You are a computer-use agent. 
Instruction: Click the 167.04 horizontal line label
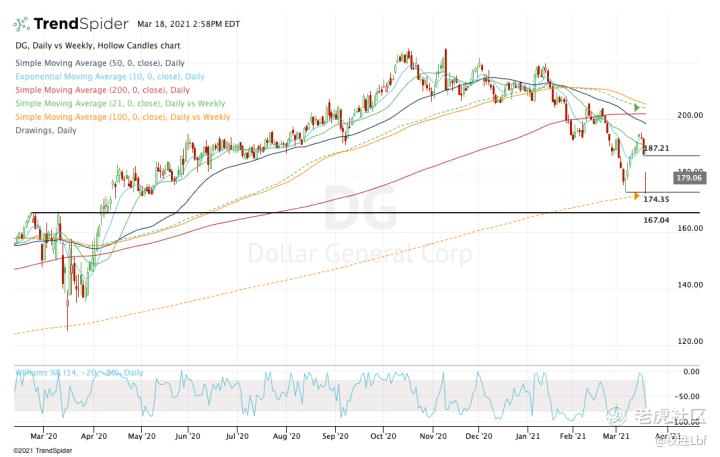[656, 220]
